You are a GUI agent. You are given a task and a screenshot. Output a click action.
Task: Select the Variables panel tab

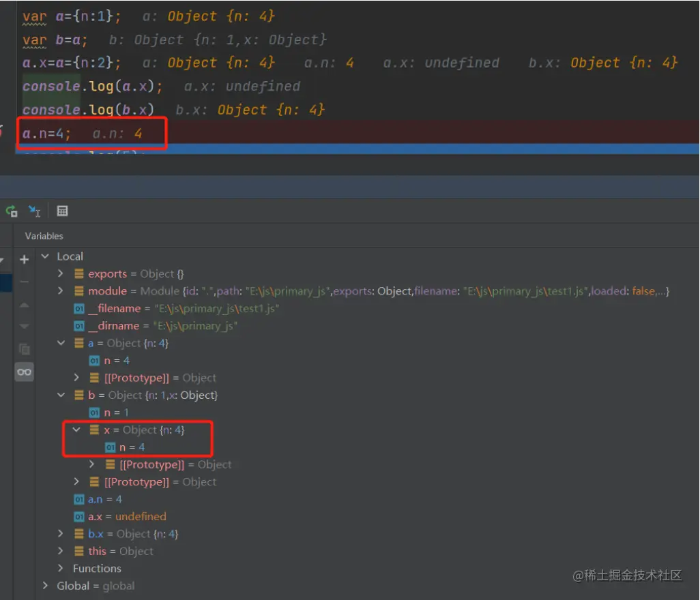pos(44,236)
